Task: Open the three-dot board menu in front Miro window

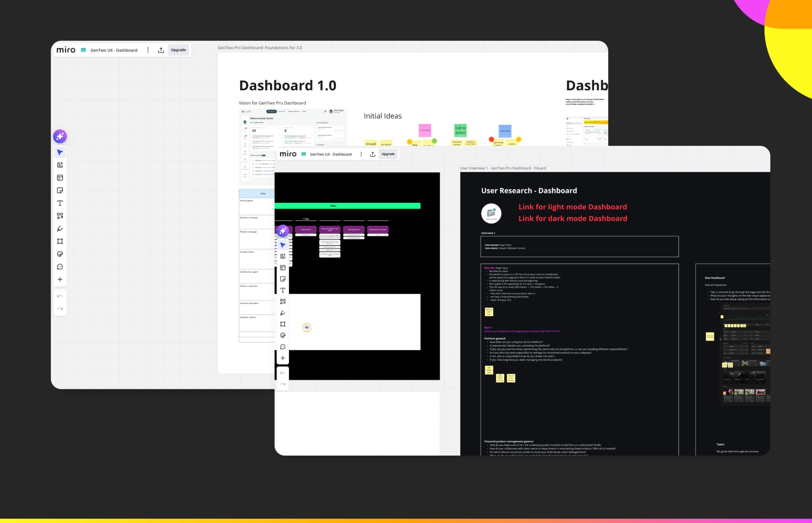Action: 361,154
